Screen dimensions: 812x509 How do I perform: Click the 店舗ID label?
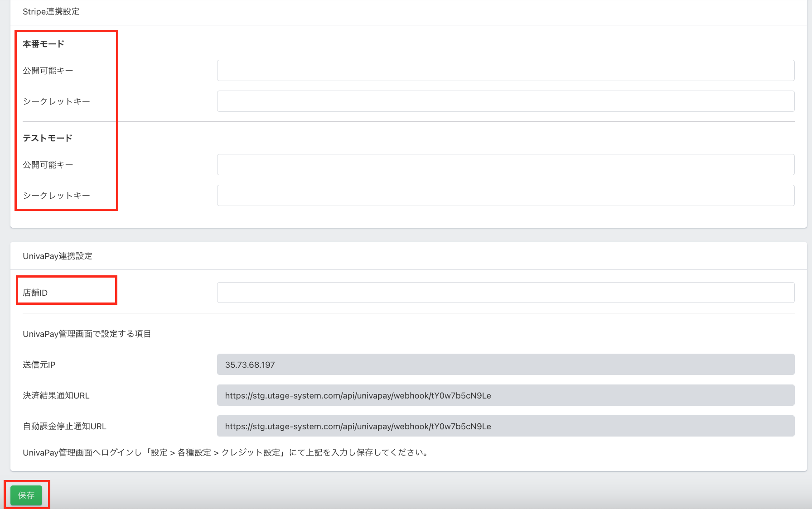click(35, 293)
